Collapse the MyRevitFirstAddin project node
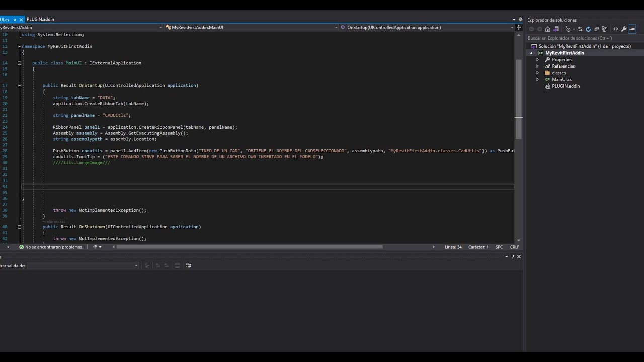Viewport: 644px width, 362px height. 531,53
